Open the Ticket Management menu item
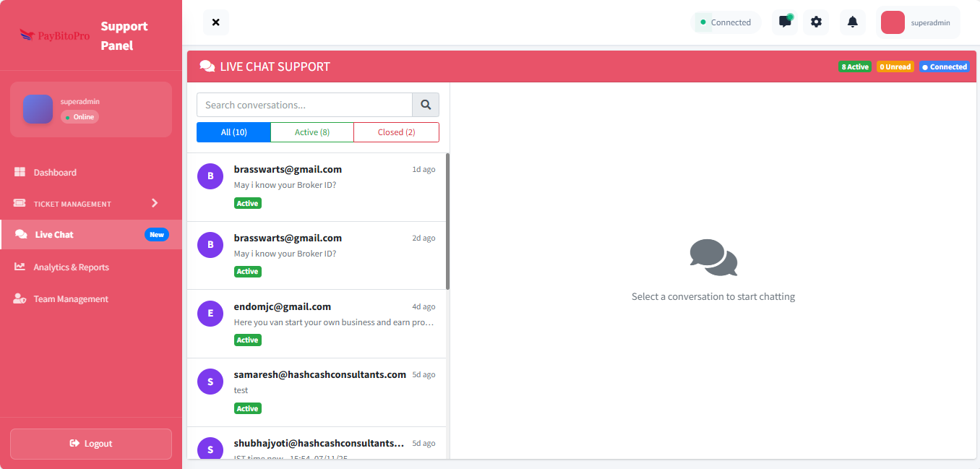The height and width of the screenshot is (469, 980). (x=72, y=204)
